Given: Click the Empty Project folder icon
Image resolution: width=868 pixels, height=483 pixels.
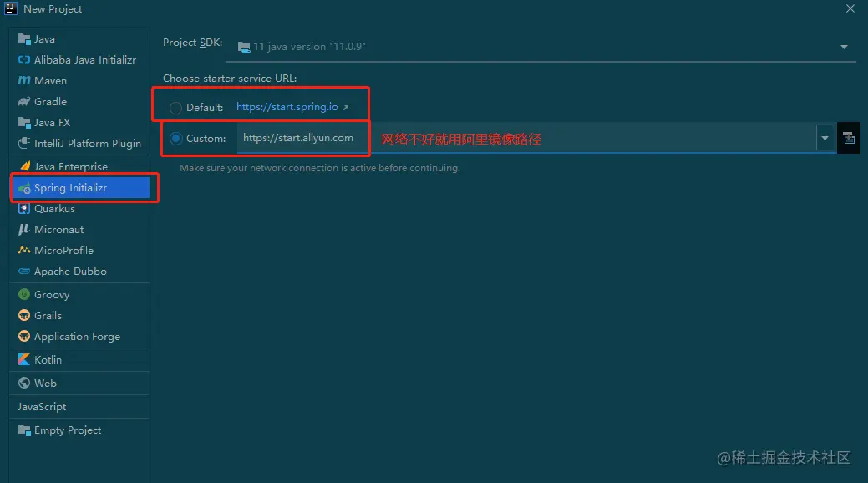Looking at the screenshot, I should coord(23,430).
